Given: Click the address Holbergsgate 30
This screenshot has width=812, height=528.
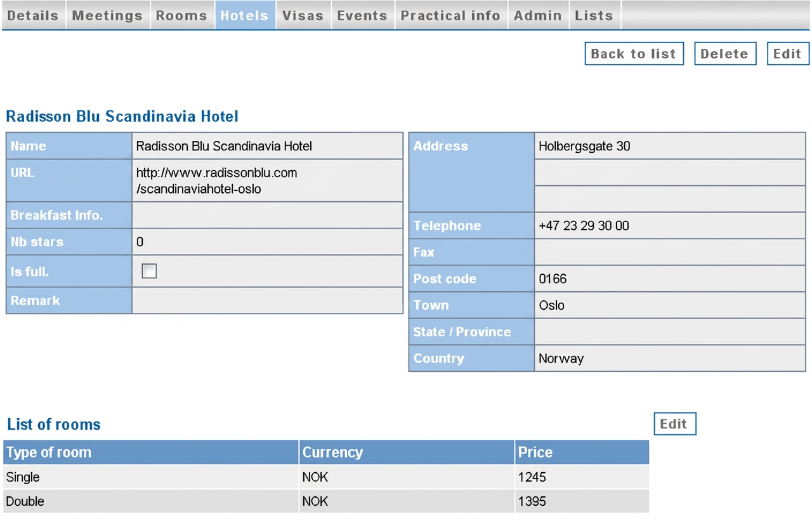Looking at the screenshot, I should [x=584, y=146].
